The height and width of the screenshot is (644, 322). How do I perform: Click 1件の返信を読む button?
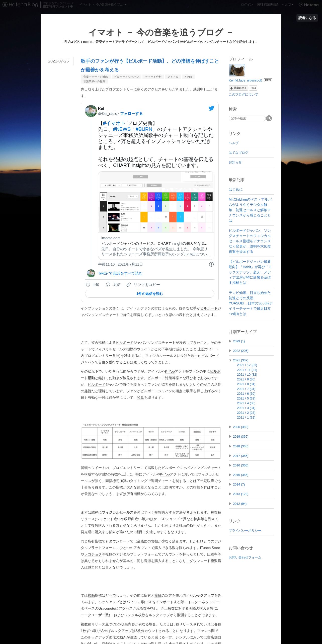149,294
